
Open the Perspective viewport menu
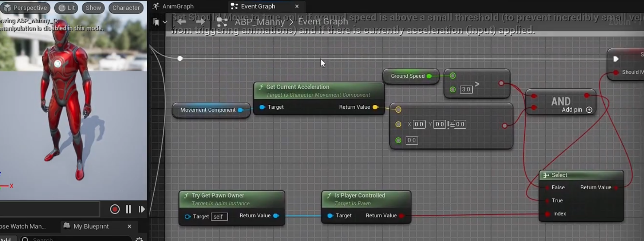pyautogui.click(x=25, y=8)
